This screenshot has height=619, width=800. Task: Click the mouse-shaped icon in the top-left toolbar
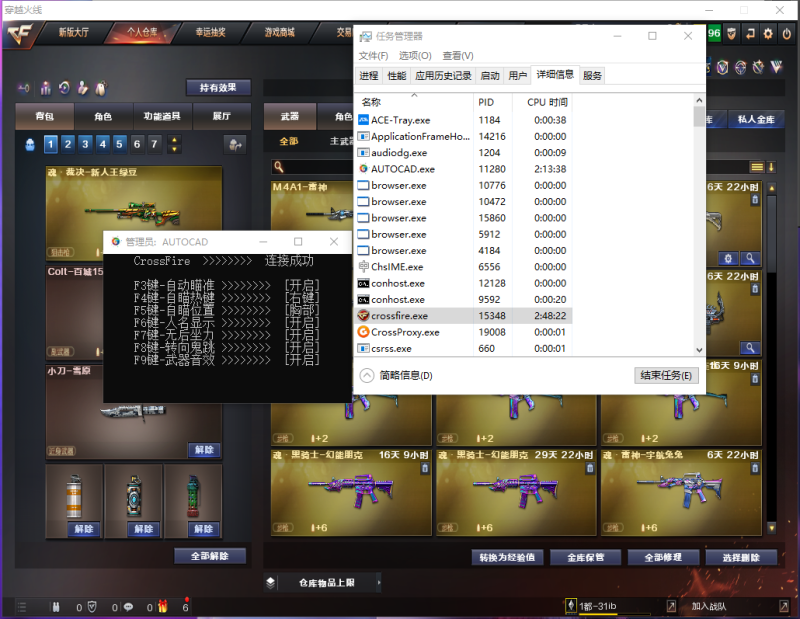[100, 87]
